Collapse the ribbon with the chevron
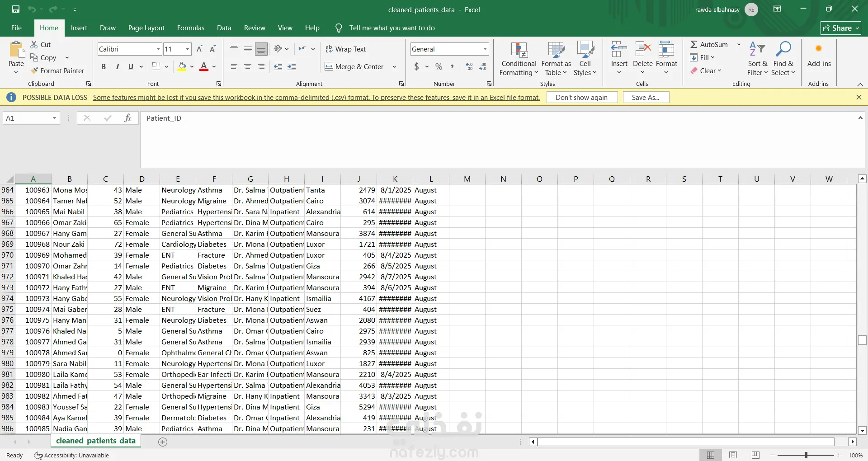Image resolution: width=868 pixels, height=461 pixels. pyautogui.click(x=860, y=84)
